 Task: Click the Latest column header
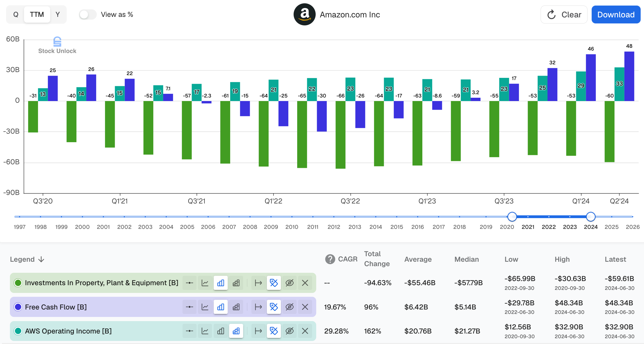coord(615,259)
